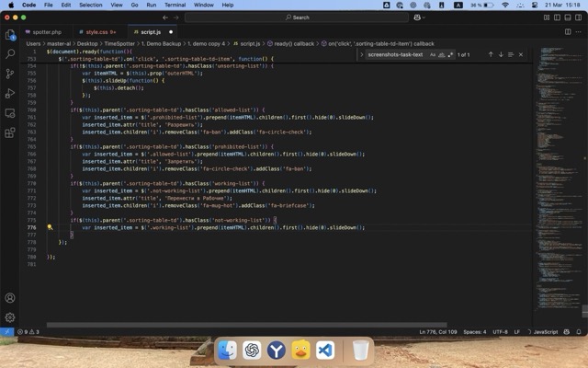The width and height of the screenshot is (588, 368).
Task: Open the Accounts menu icon
Action: click(x=10, y=298)
